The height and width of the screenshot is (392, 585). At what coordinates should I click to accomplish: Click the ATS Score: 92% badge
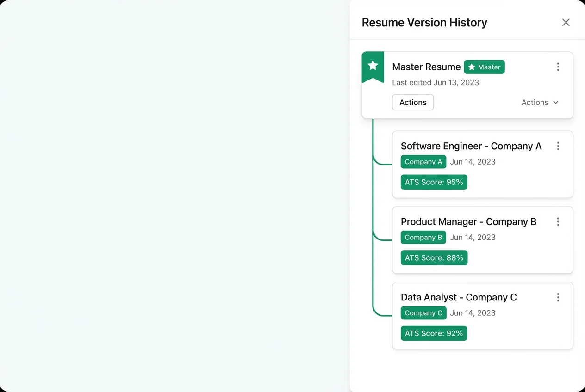point(434,333)
